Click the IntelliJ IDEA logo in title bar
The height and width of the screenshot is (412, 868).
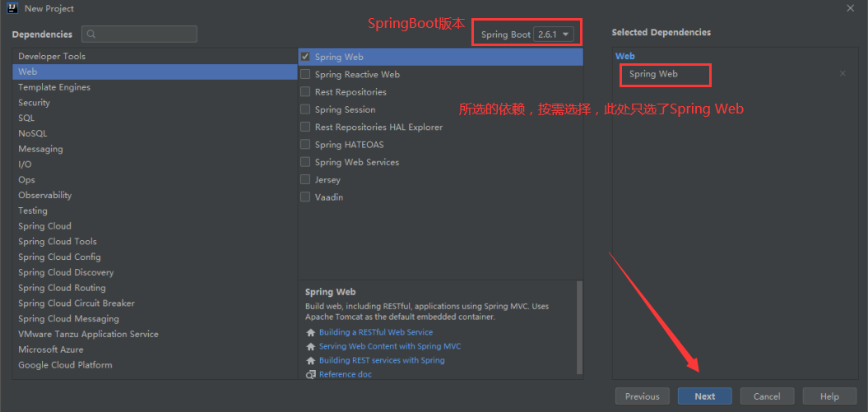12,8
